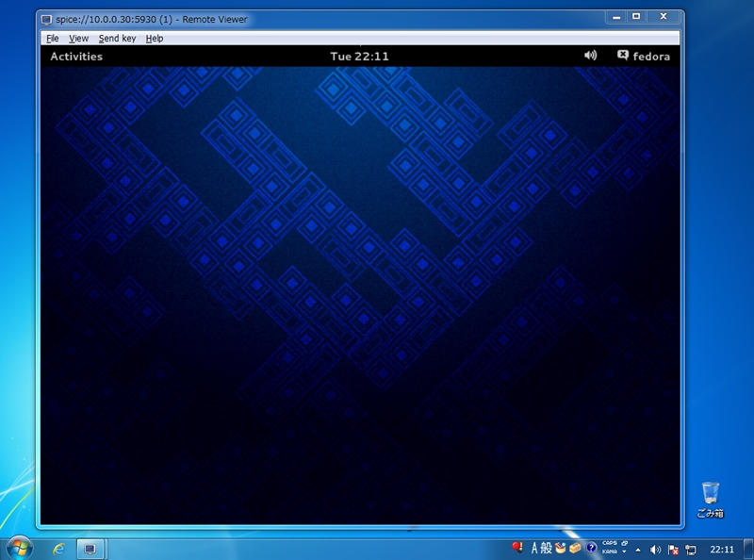Close the Remote Viewer window

[664, 17]
